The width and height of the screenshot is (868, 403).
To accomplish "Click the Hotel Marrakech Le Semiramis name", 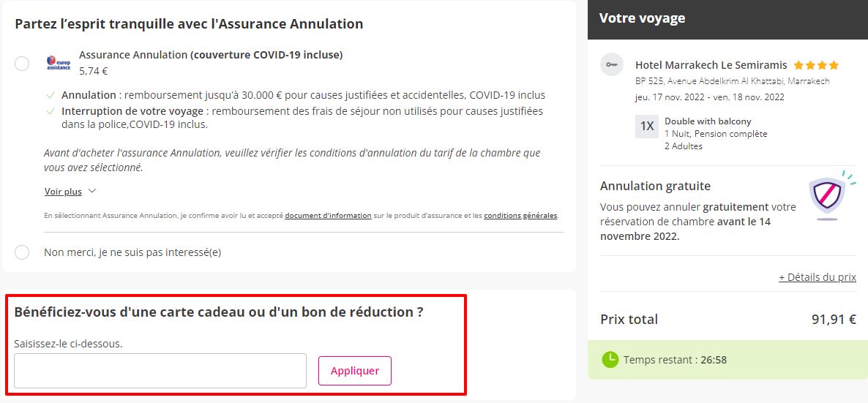I will tap(711, 65).
